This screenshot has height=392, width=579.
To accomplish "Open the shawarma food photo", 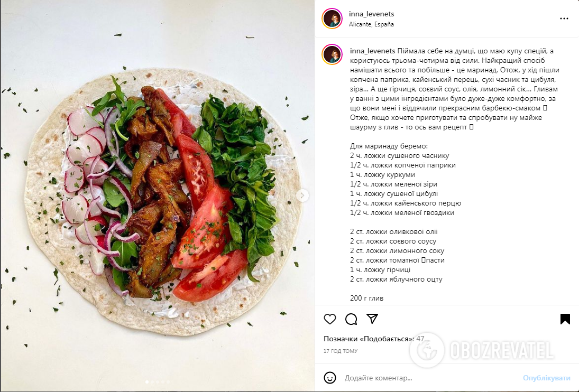I will 158,195.
